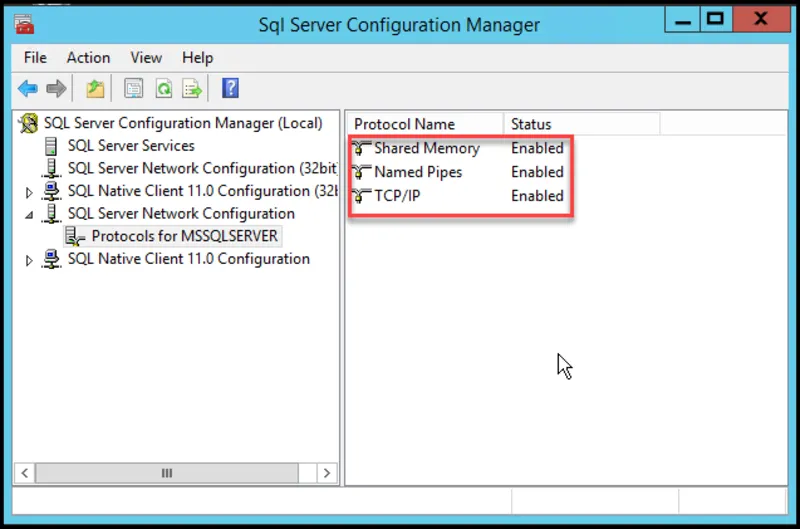
Task: Click tree pane scroll left arrow
Action: click(24, 473)
